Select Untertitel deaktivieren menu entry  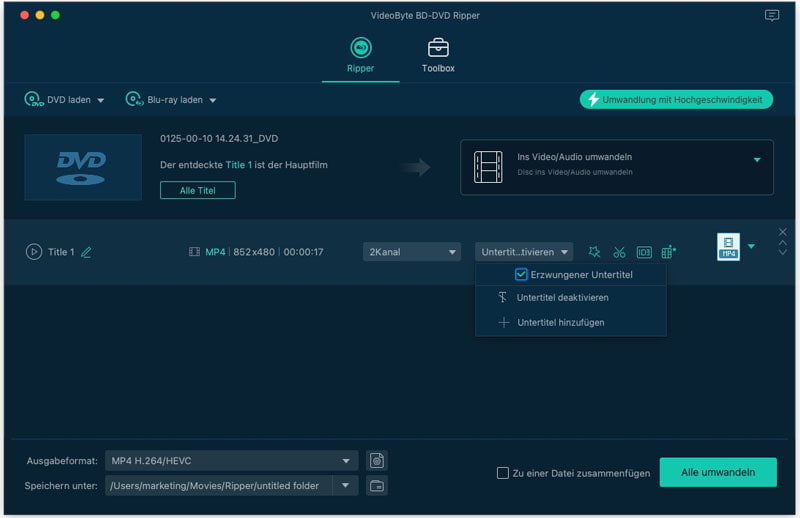(x=571, y=298)
